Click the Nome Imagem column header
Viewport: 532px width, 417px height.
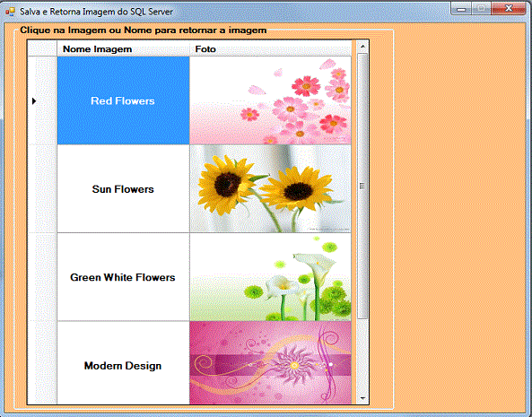click(x=123, y=48)
